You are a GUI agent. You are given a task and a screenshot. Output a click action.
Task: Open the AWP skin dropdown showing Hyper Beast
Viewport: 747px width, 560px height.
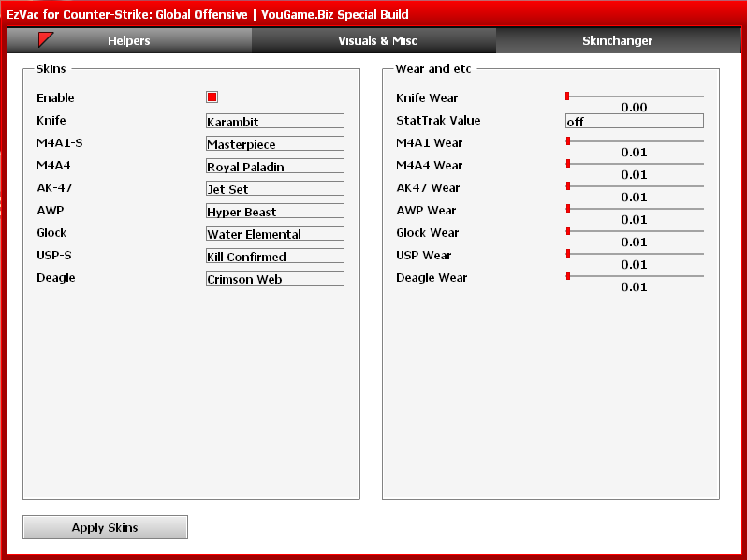pos(275,211)
